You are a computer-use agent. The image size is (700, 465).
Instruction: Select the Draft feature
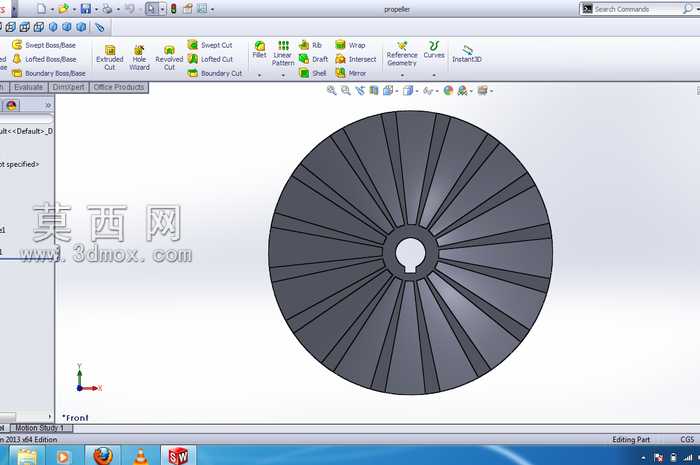(x=313, y=59)
